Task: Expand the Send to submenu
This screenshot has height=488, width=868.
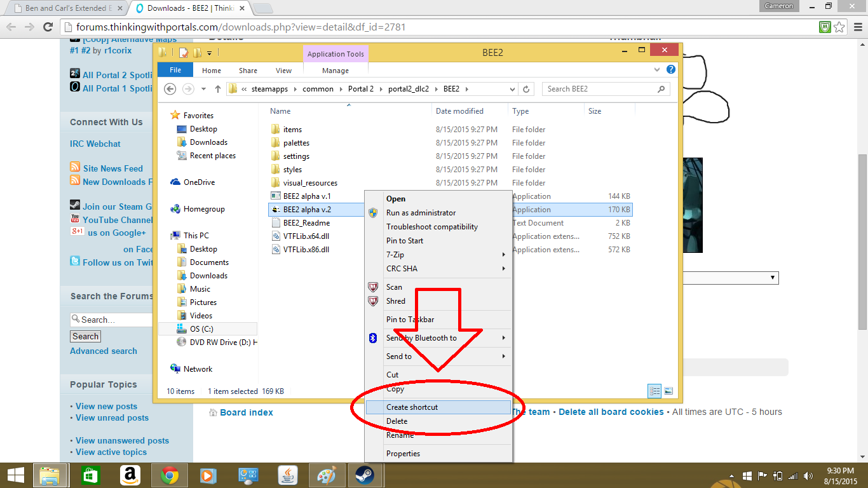Action: [x=504, y=356]
